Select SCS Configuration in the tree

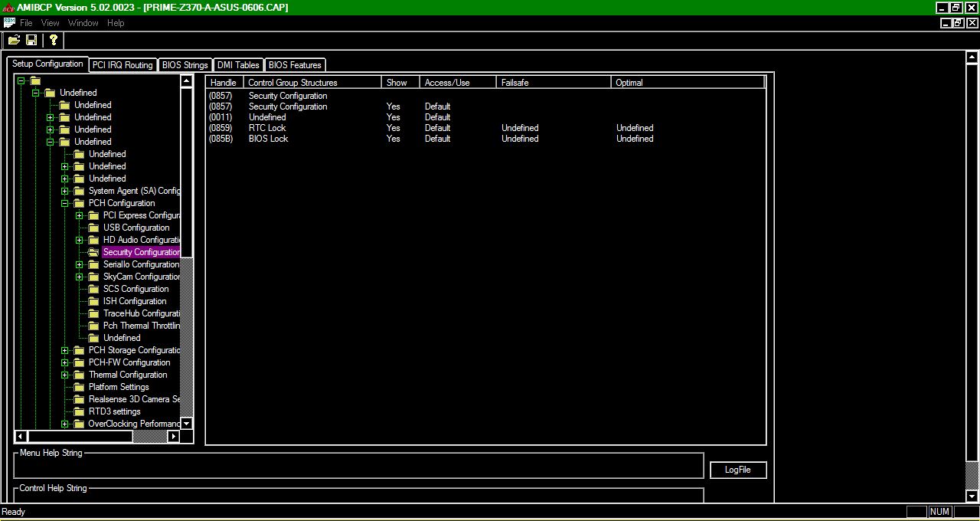click(x=136, y=289)
